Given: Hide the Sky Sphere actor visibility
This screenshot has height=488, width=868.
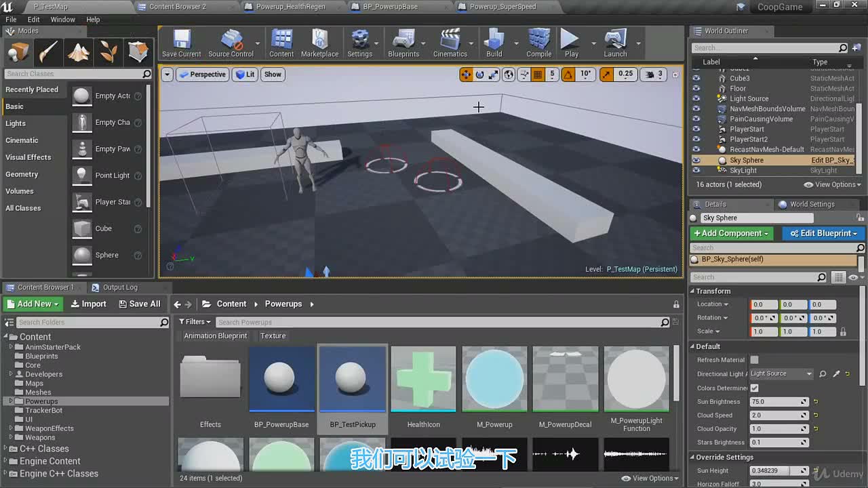Looking at the screenshot, I should [696, 161].
